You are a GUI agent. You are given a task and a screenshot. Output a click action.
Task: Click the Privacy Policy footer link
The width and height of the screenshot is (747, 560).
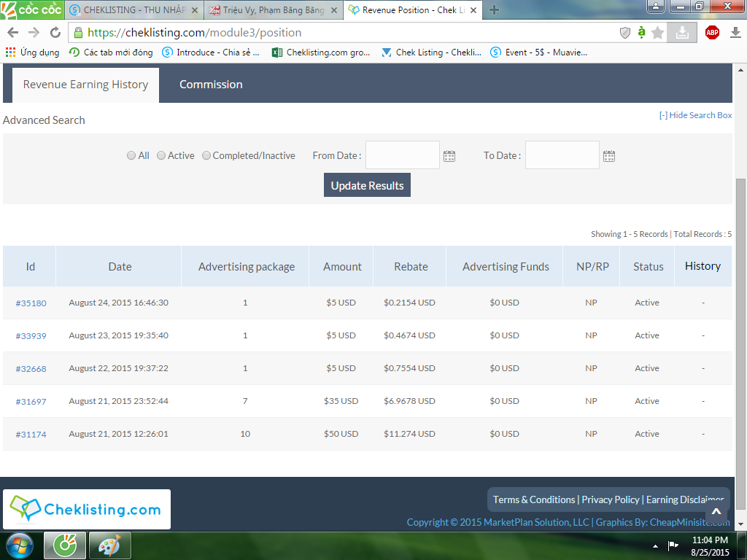pyautogui.click(x=611, y=499)
